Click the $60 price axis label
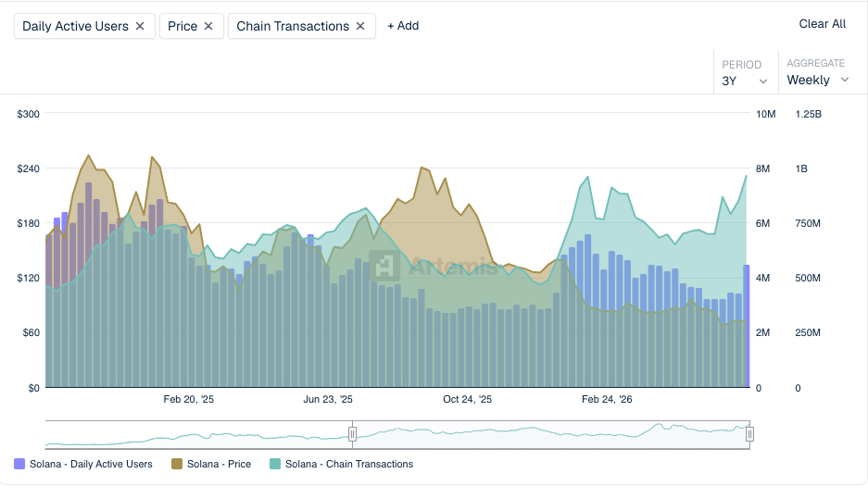This screenshot has width=868, height=486. (31, 333)
